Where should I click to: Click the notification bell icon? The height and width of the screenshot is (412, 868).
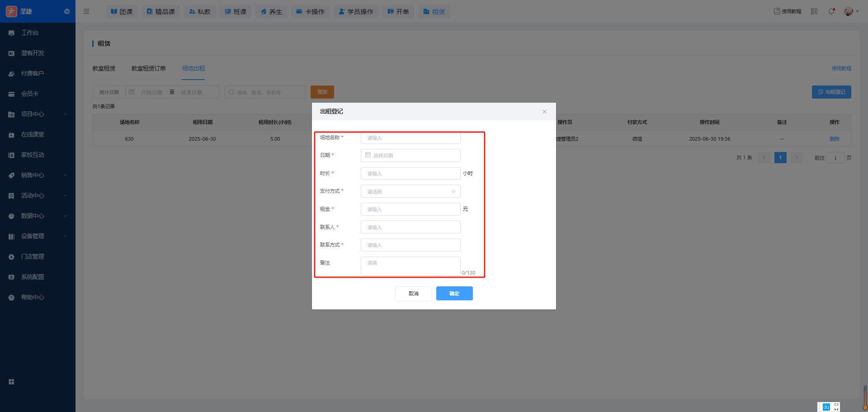click(831, 11)
